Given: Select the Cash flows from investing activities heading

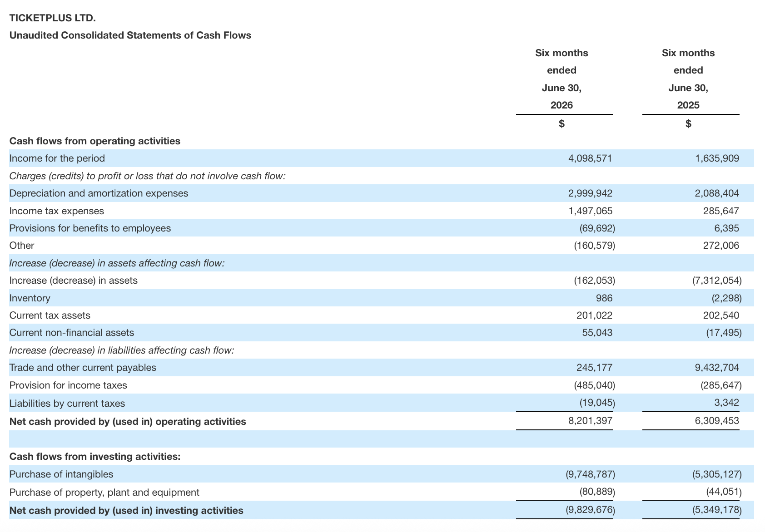Looking at the screenshot, I should (95, 457).
